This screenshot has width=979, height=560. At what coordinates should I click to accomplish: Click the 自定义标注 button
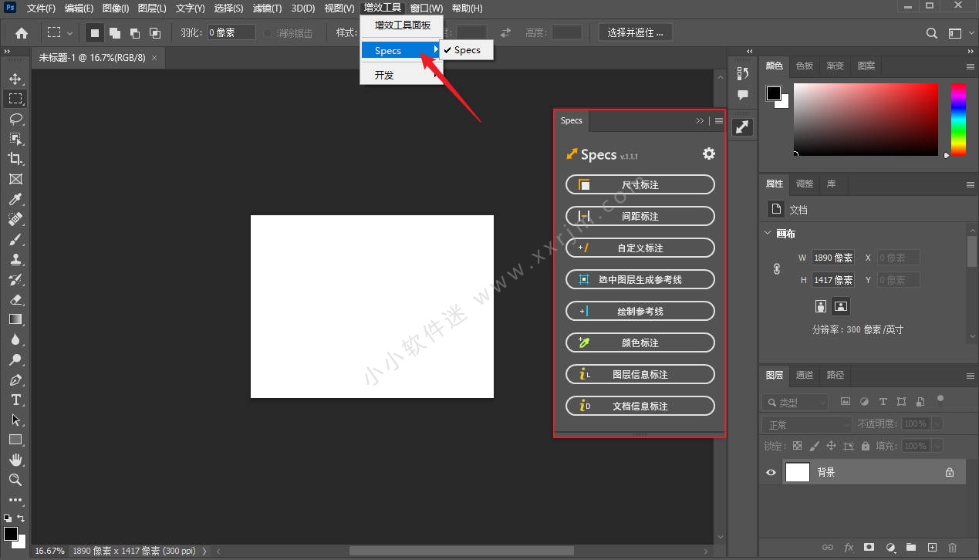pos(640,248)
